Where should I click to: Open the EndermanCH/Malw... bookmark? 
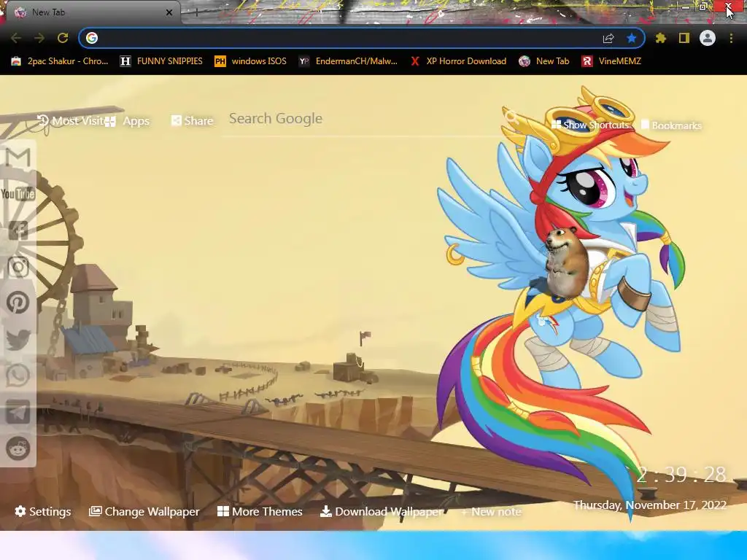coord(348,61)
